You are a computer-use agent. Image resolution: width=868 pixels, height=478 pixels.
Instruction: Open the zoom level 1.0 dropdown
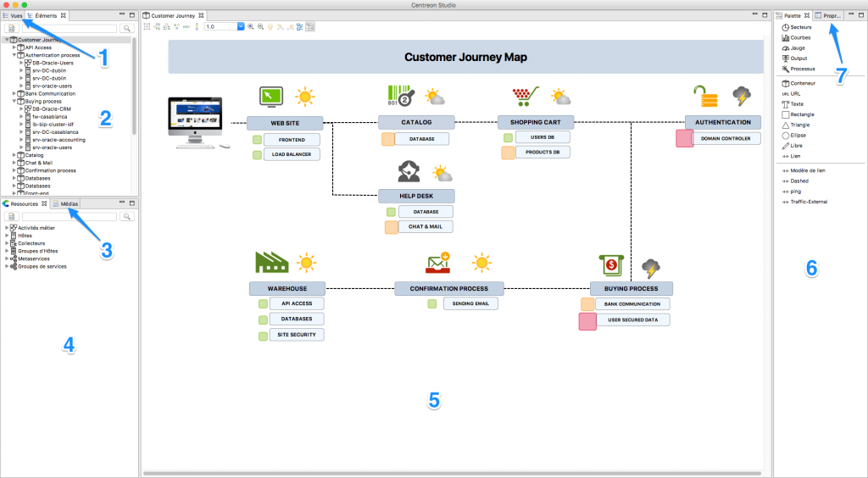pos(241,27)
